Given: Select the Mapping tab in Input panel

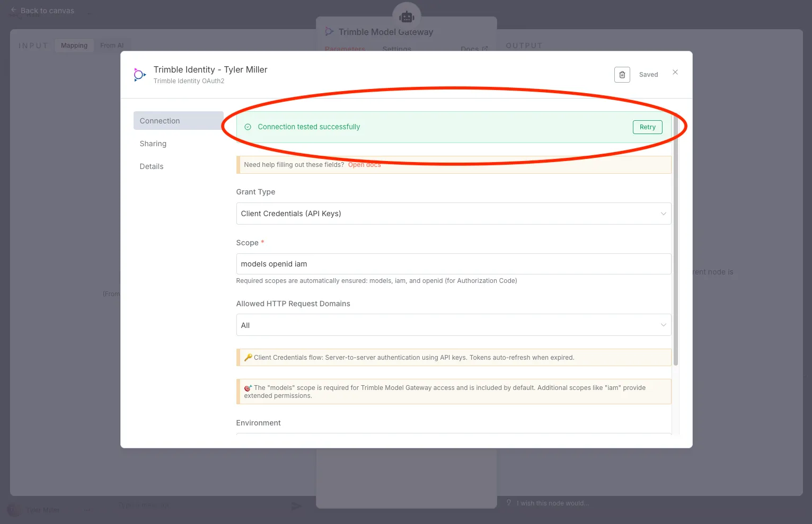Looking at the screenshot, I should (x=74, y=46).
